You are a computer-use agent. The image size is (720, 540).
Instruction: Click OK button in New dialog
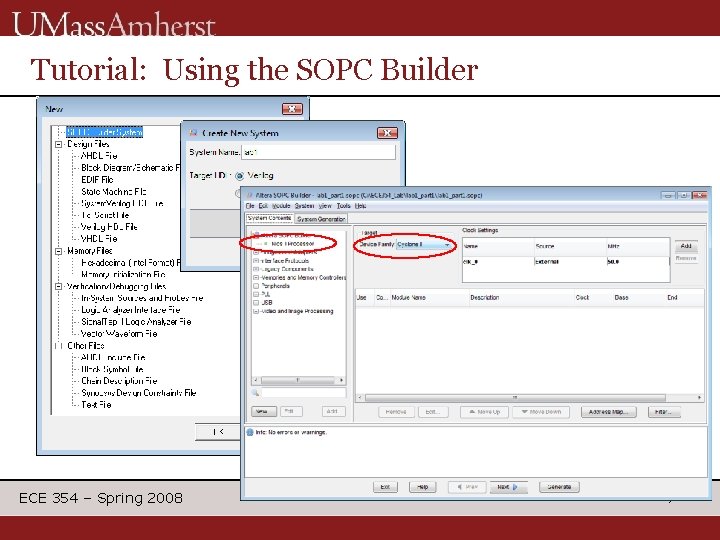[x=218, y=432]
